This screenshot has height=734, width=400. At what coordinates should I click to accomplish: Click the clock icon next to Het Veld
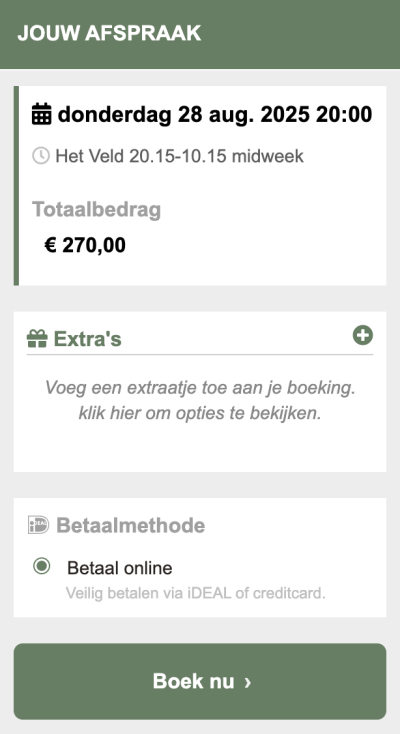coord(41,155)
